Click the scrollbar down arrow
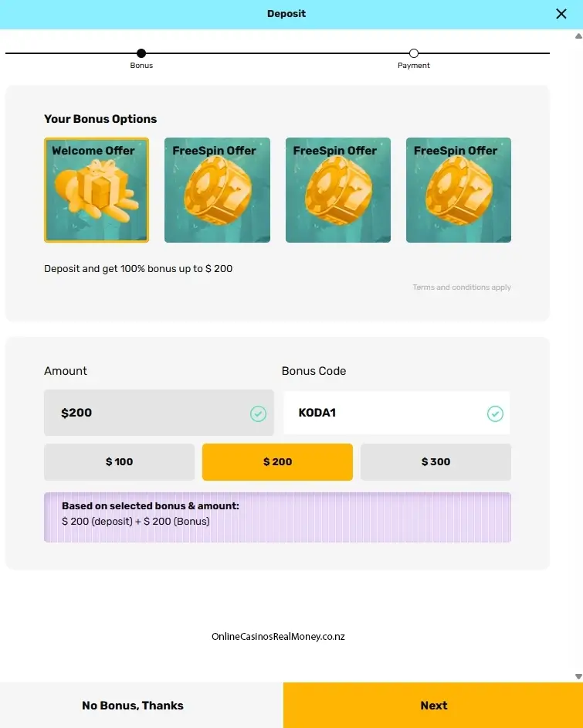 tap(577, 675)
